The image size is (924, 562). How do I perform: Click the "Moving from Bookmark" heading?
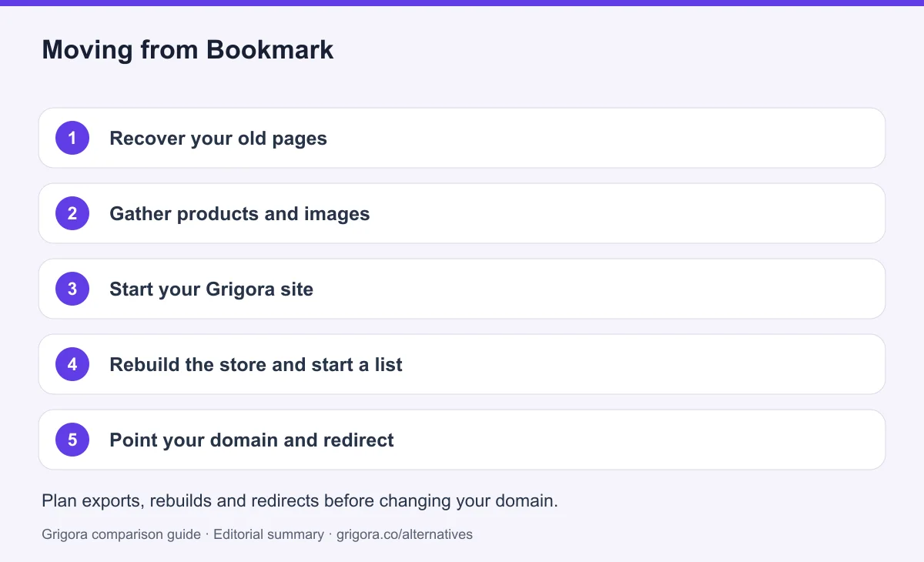(188, 49)
